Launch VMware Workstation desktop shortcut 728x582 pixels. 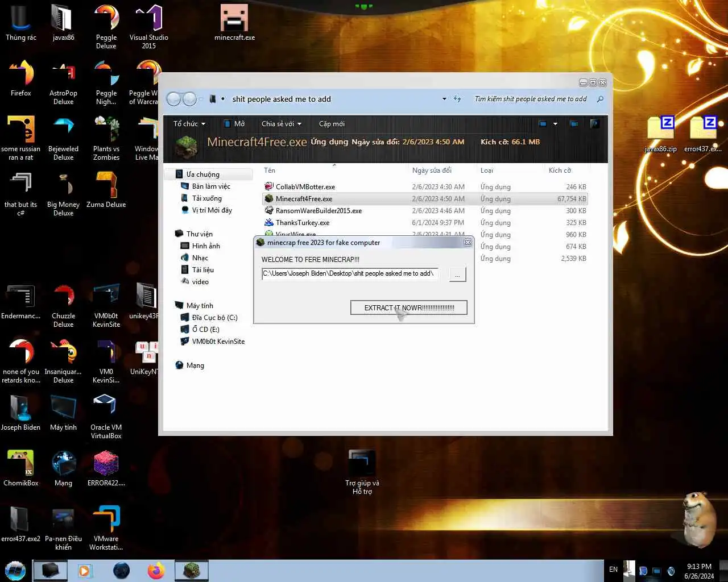point(106,528)
